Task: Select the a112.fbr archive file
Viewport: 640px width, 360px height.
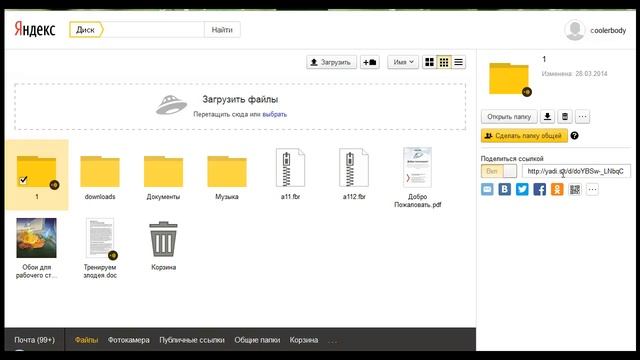Action: (x=353, y=168)
